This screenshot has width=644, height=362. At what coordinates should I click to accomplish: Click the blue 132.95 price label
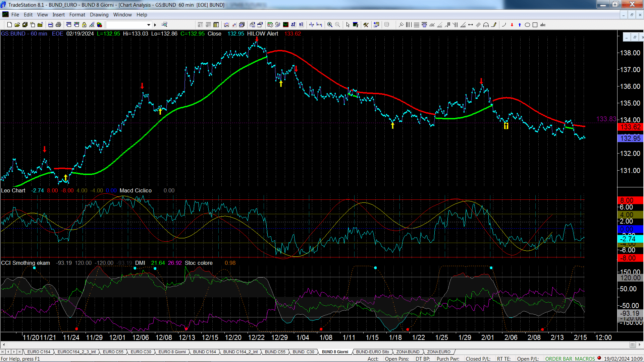click(630, 138)
